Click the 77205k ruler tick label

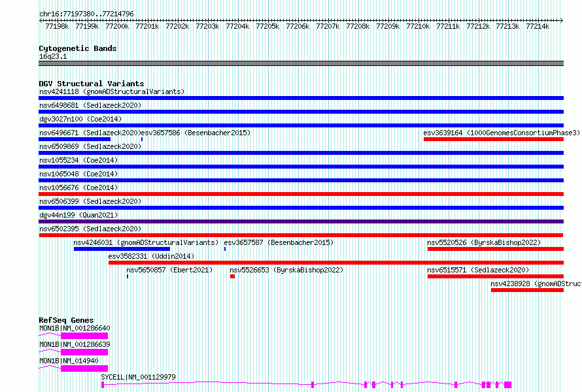point(267,26)
